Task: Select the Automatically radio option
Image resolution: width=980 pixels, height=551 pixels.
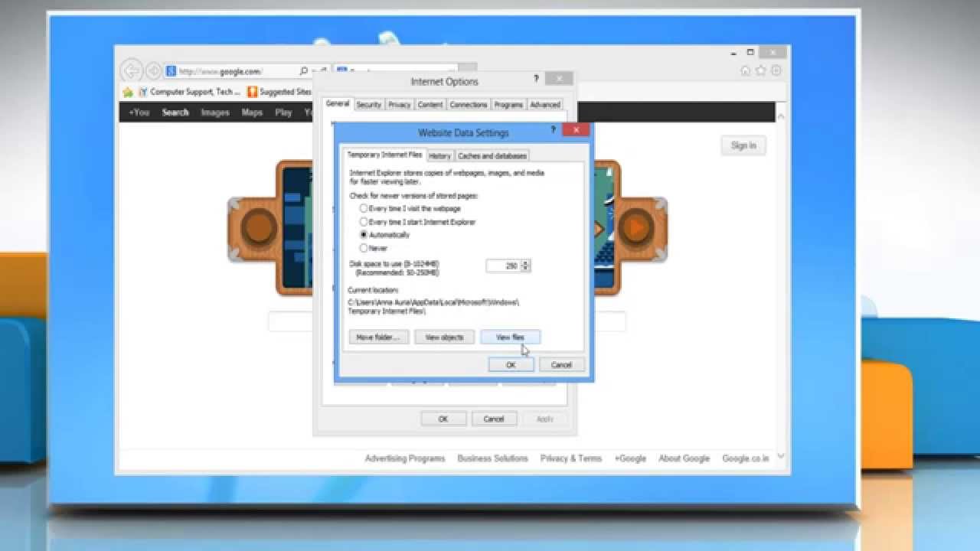Action: 384,235
